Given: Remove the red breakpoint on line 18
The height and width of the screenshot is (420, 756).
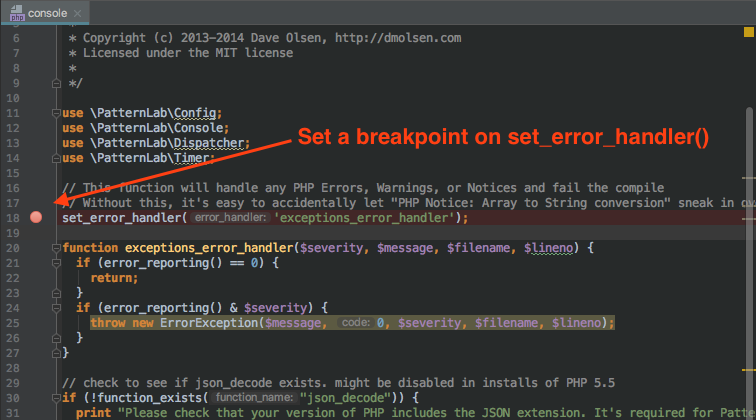Looking at the screenshot, I should [36, 217].
